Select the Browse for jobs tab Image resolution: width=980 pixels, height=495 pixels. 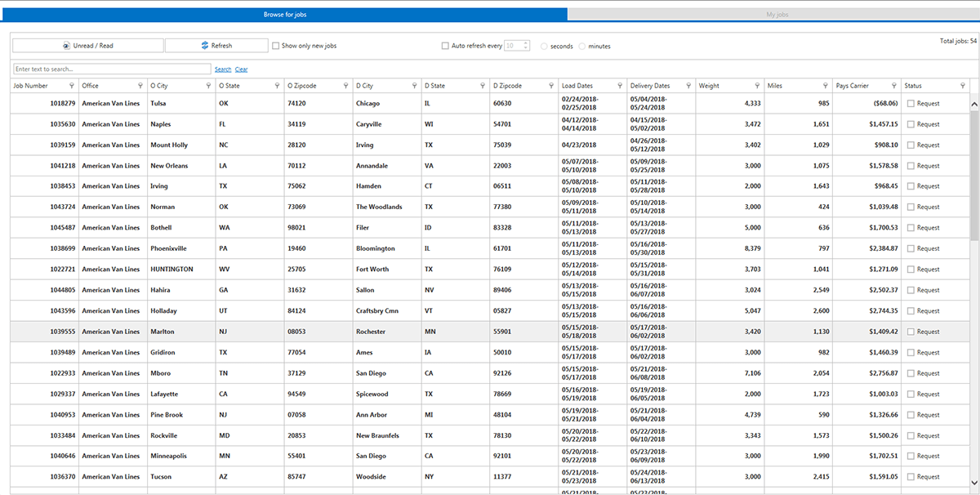click(284, 15)
